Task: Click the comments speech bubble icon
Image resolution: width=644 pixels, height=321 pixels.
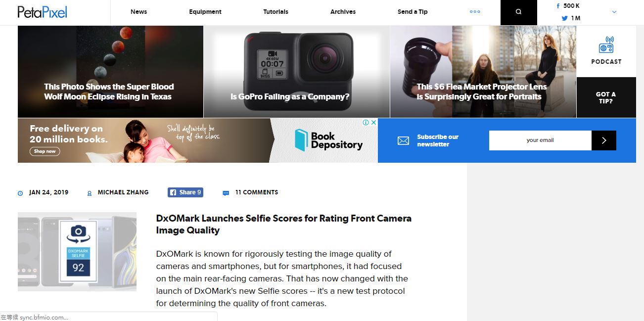Action: coord(226,193)
